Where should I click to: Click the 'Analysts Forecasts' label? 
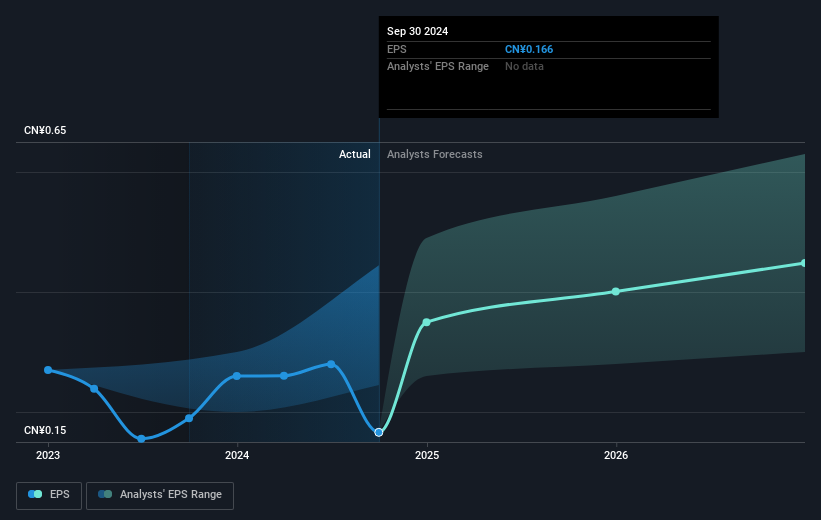(435, 154)
